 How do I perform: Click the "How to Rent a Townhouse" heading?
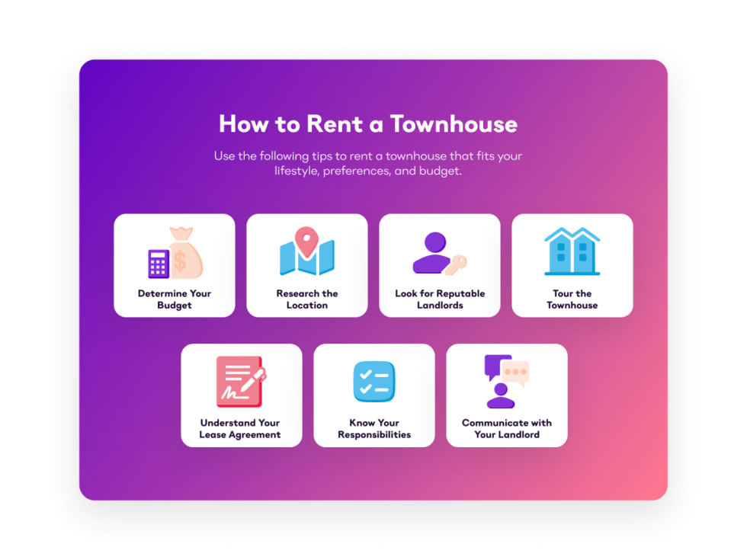(x=367, y=123)
